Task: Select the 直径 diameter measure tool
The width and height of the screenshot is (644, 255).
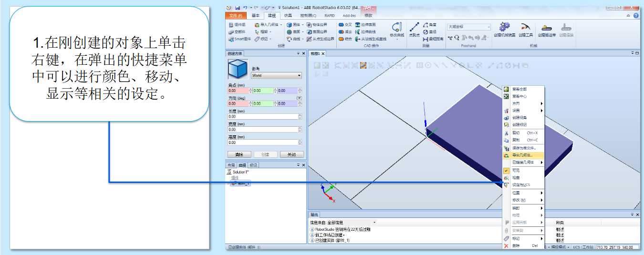Action: click(430, 32)
